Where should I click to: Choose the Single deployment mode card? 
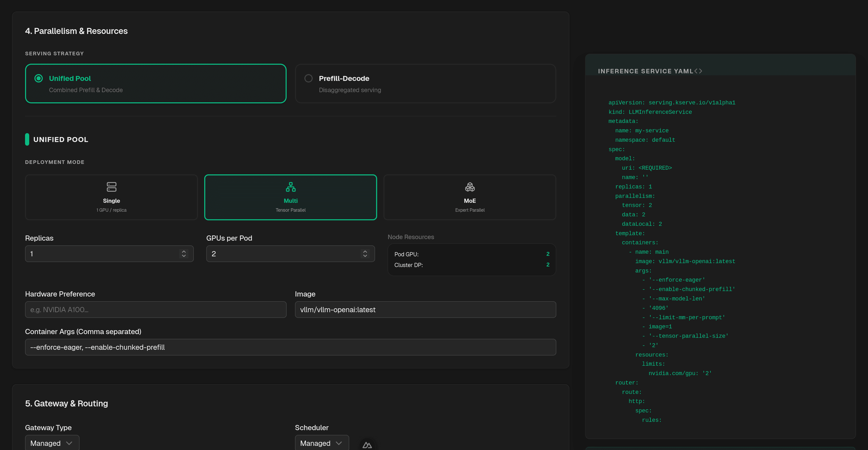pyautogui.click(x=111, y=197)
